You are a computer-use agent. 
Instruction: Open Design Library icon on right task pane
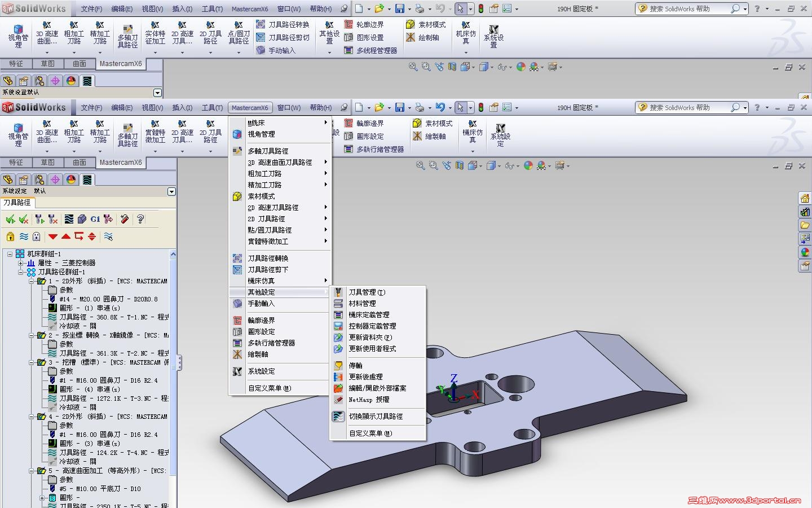(x=805, y=212)
